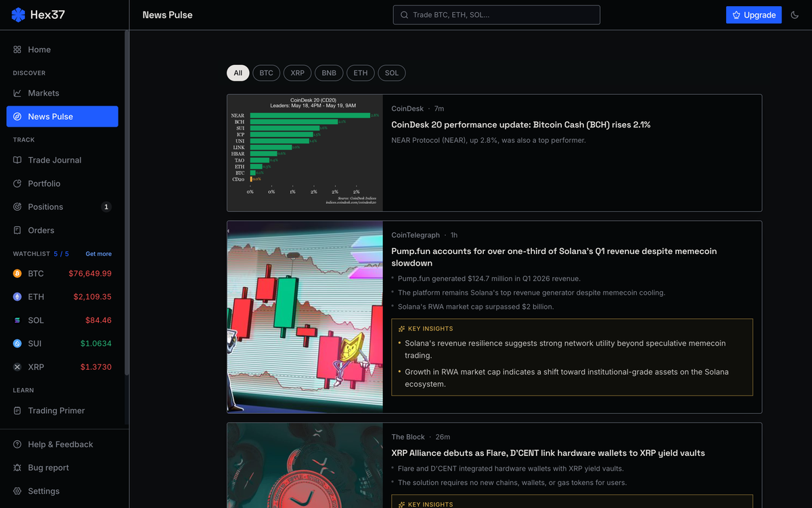Click the CoinTelegraph source label
Viewport: 812px width, 508px height.
coord(415,235)
